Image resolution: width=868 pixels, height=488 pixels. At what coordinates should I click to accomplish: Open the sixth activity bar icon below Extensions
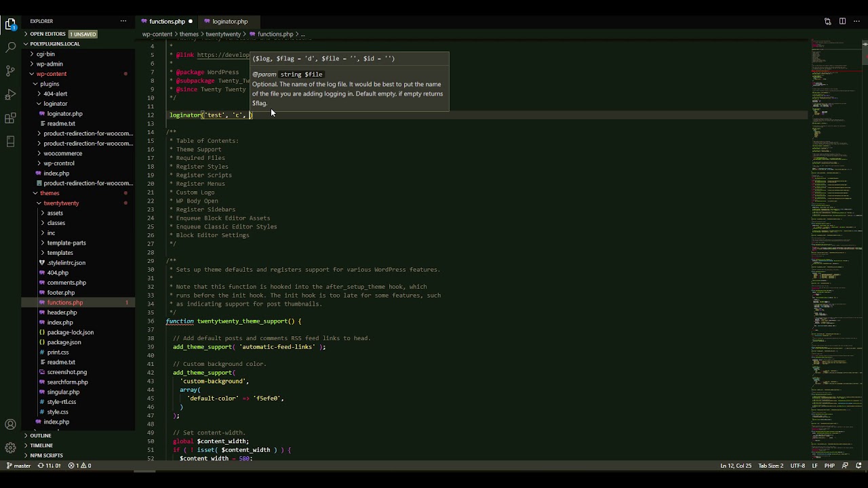click(10, 142)
